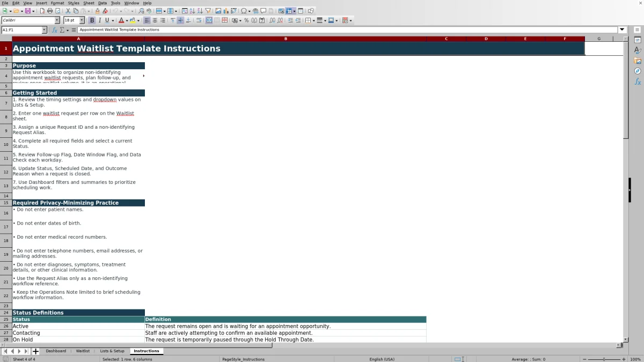Click the Copy icon
Image resolution: width=644 pixels, height=362 pixels.
[x=76, y=11]
